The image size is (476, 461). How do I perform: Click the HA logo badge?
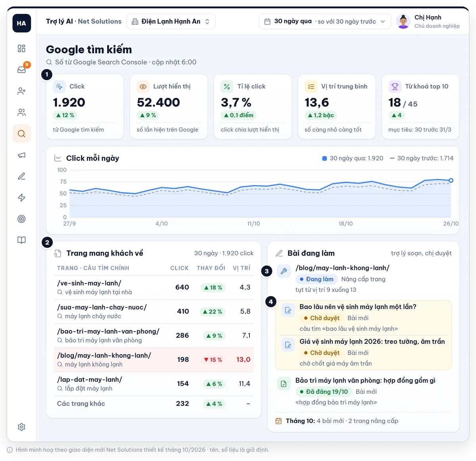pyautogui.click(x=21, y=23)
